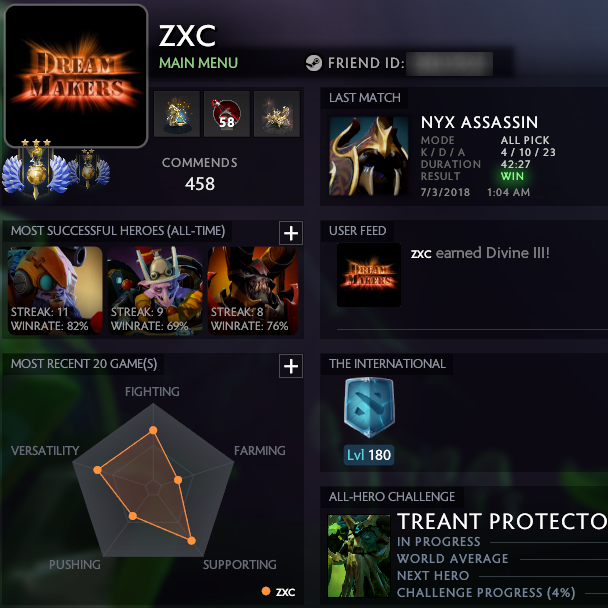Expand Most Recent 20 Games plus button
Screen dimensions: 608x608
pos(291,366)
